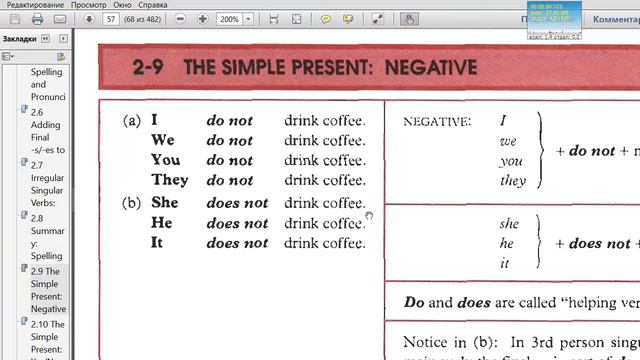This screenshot has height=360, width=640.
Task: Open the Окно menu
Action: [122, 5]
